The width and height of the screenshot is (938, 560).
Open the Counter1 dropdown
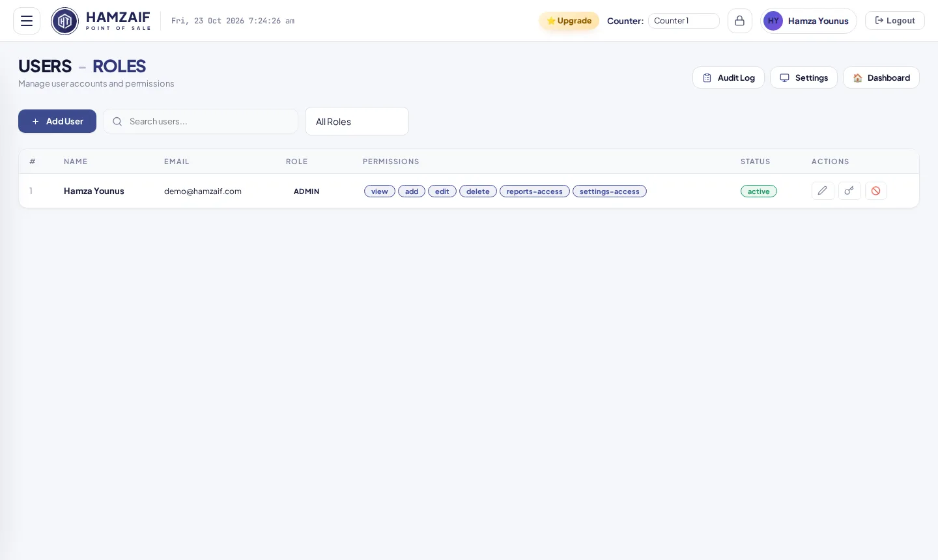684,21
